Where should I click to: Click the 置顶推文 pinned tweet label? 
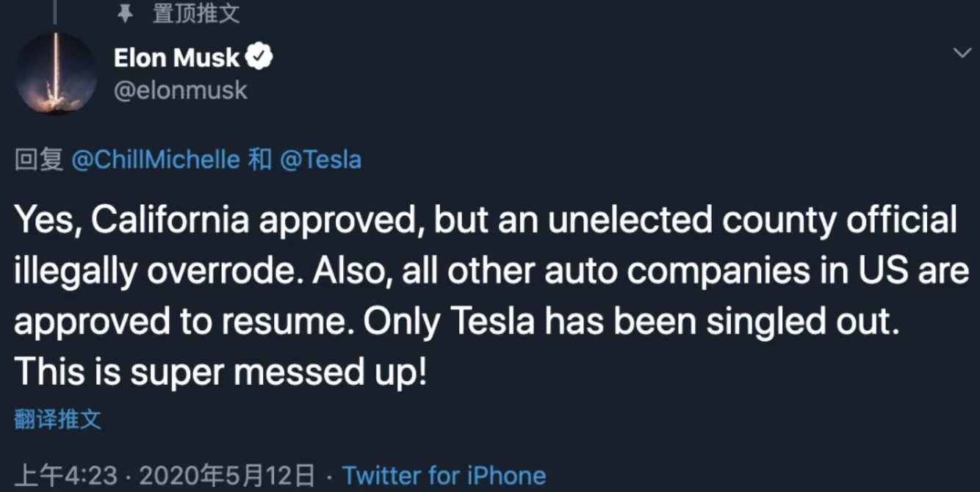196,12
